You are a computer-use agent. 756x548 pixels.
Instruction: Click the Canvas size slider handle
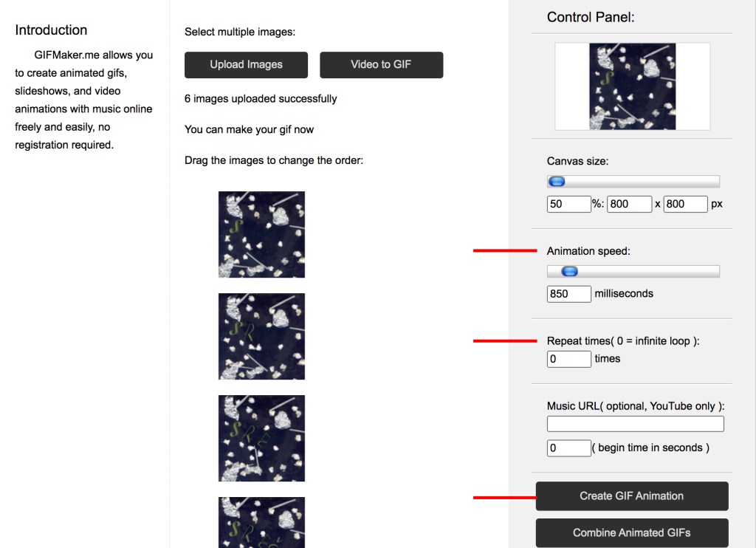click(x=557, y=182)
